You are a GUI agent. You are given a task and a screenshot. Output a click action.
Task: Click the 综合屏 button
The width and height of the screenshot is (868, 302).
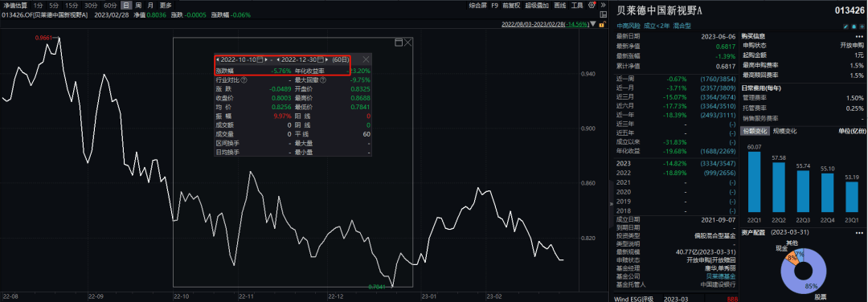[477, 5]
